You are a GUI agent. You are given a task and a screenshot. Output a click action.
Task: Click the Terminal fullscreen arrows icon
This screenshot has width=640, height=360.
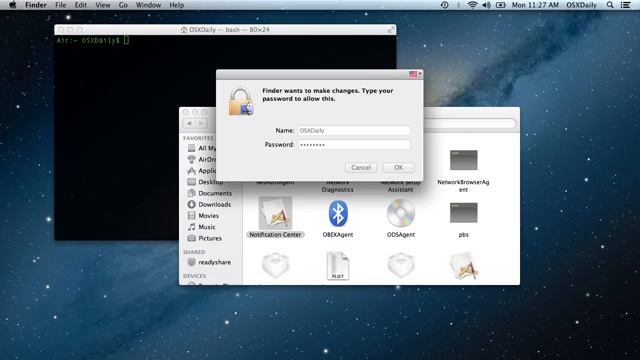pyautogui.click(x=391, y=29)
